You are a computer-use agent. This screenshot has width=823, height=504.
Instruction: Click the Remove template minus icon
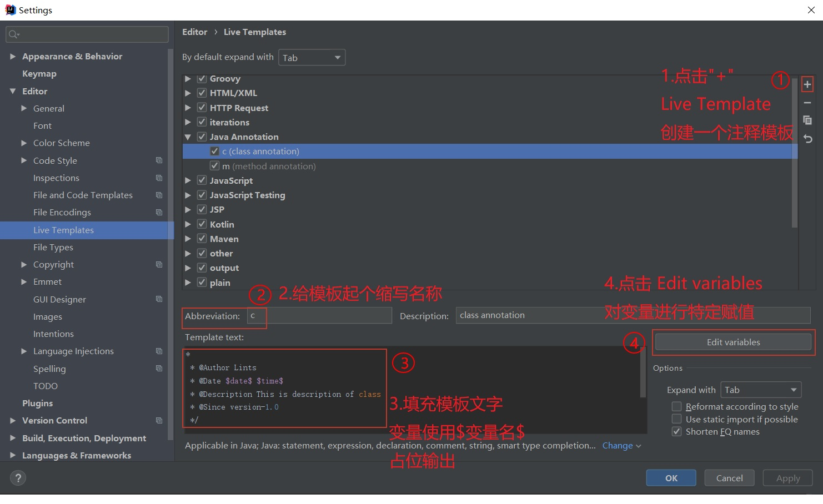pyautogui.click(x=807, y=102)
